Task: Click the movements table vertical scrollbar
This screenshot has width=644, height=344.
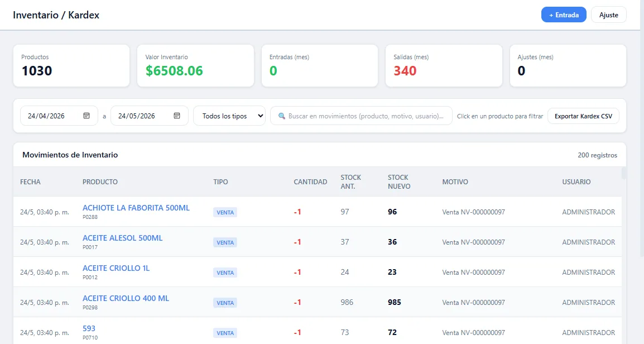Action: [x=624, y=173]
